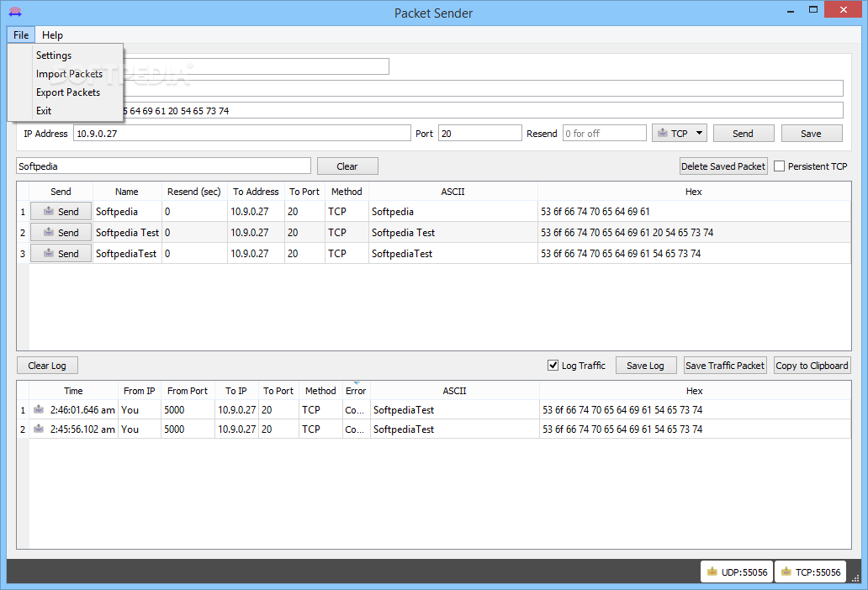Click From Port column header
The image size is (868, 590).
pos(188,390)
